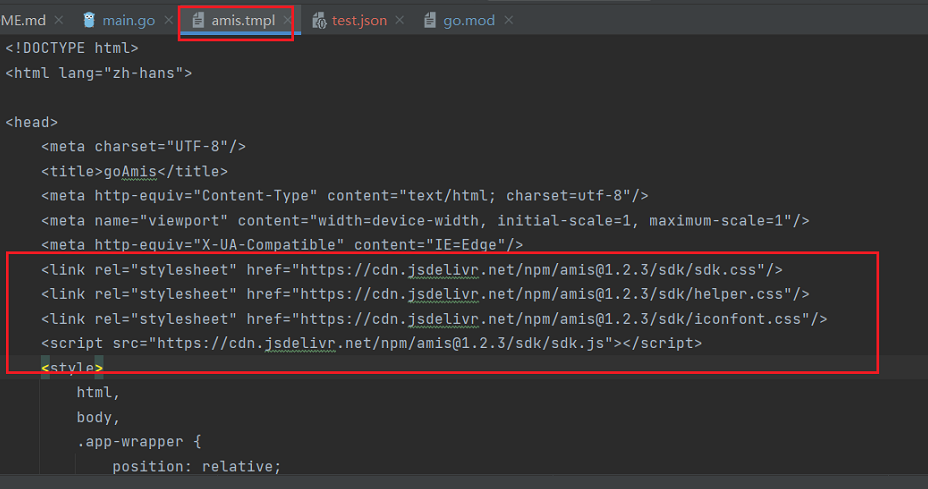The width and height of the screenshot is (928, 489).
Task: Click the <!DOCTYPE html> line
Action: tap(72, 48)
